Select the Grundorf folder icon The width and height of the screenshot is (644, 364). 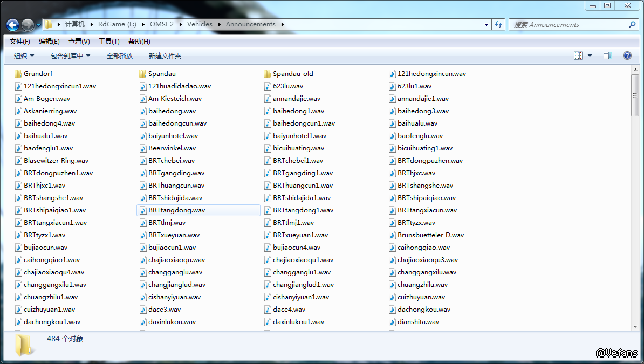[x=18, y=74]
